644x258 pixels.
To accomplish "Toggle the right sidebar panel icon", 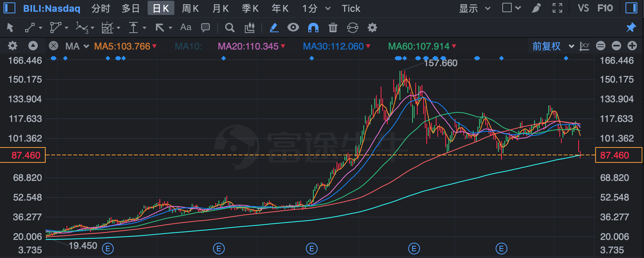I will click(x=631, y=8).
